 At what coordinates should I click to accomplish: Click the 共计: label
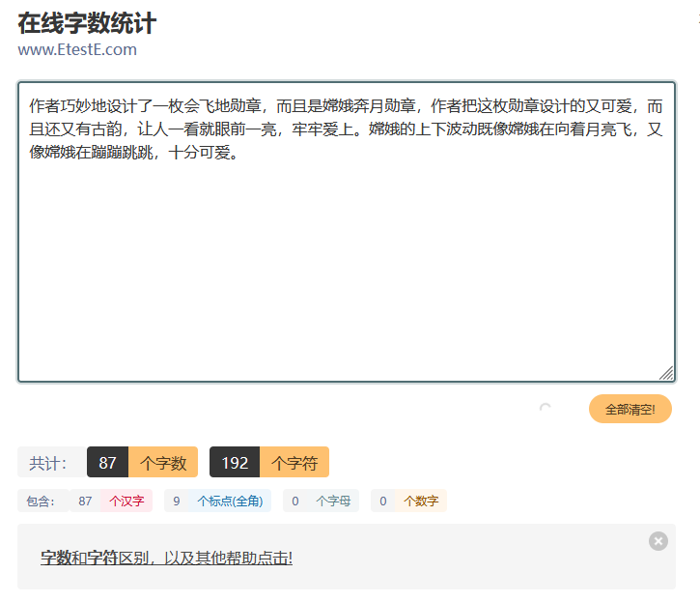coord(52,462)
